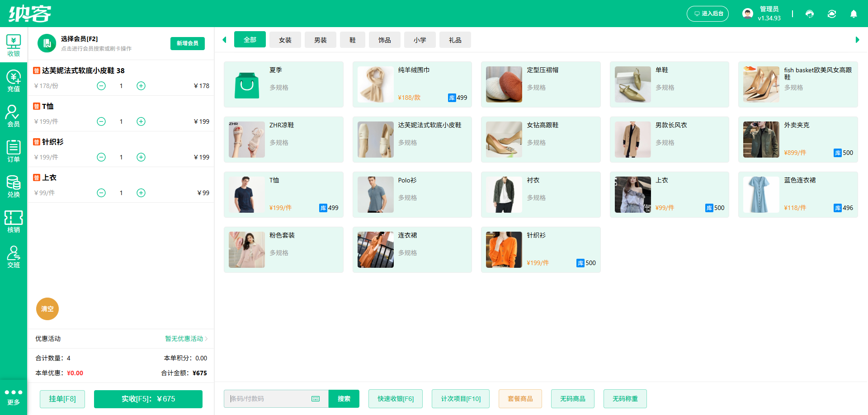Open the 核销 verification sidebar icon
The height and width of the screenshot is (415, 868).
point(14,221)
